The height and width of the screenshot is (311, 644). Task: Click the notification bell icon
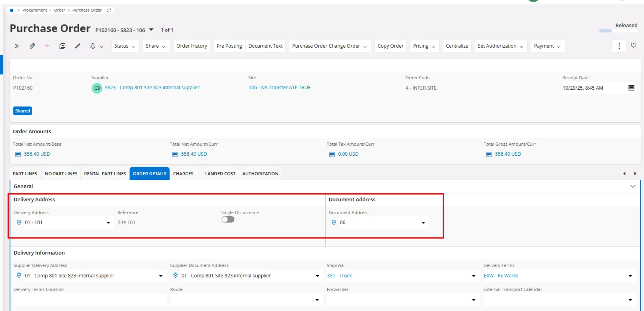tap(93, 46)
